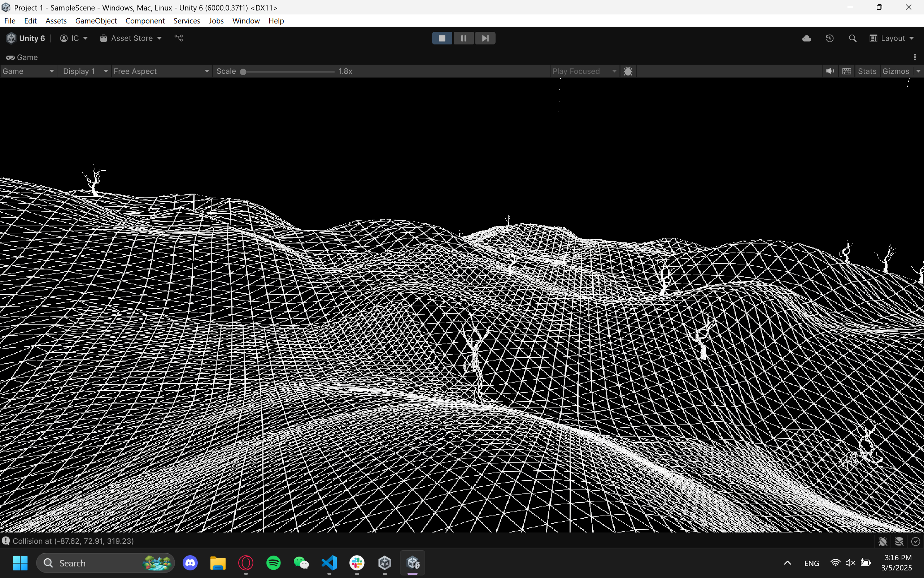Open the IC account dropdown
Image resolution: width=924 pixels, height=578 pixels.
tap(74, 38)
